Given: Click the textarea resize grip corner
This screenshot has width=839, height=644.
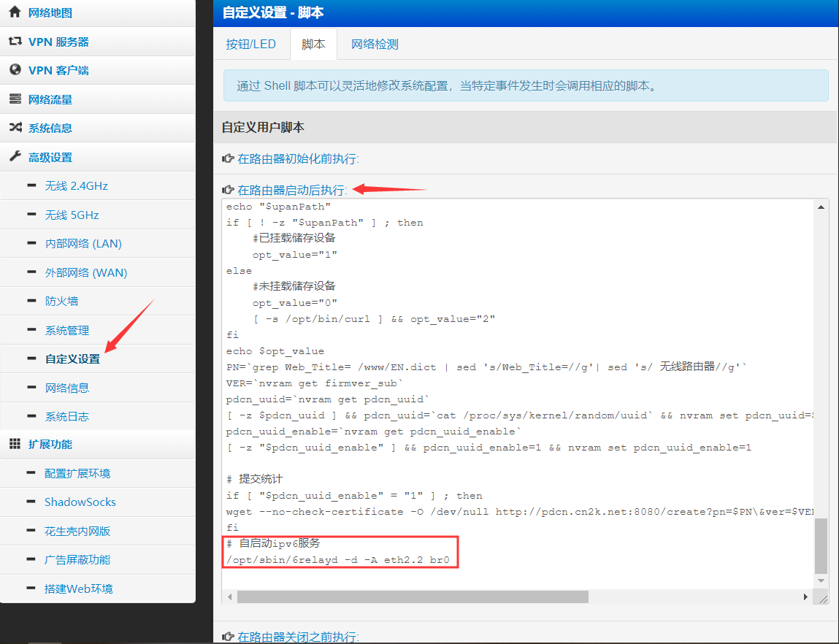Looking at the screenshot, I should pos(821,597).
